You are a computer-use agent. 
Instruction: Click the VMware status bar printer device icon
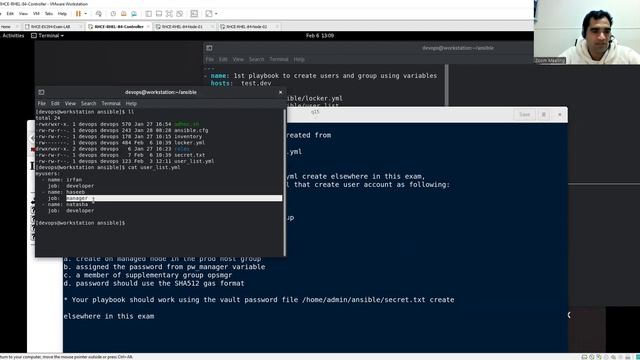pyautogui.click(x=628, y=357)
